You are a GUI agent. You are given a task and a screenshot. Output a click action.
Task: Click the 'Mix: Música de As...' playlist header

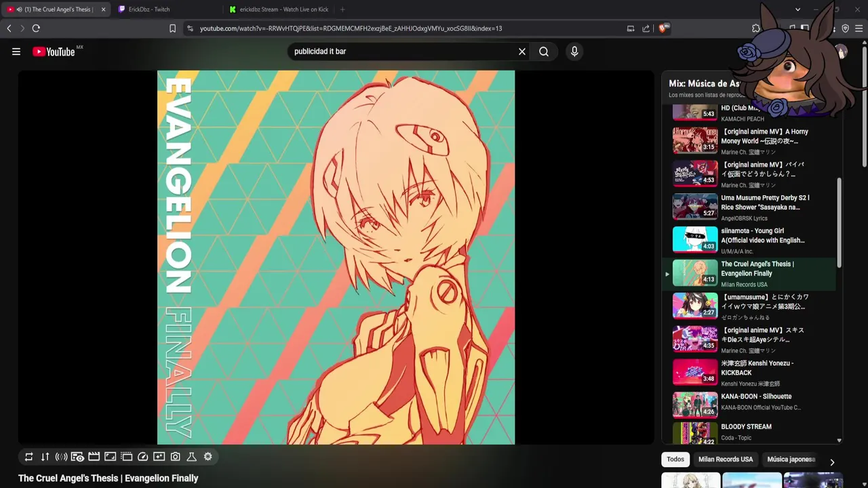[x=704, y=83]
